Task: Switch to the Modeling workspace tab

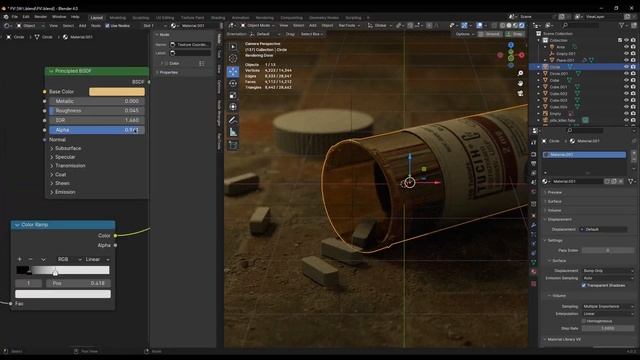Action: pyautogui.click(x=118, y=18)
